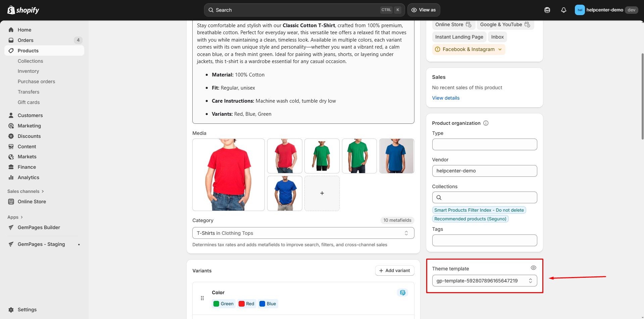Screen dimensions: 644x319
Task: Open Collections under Products
Action: (30, 61)
